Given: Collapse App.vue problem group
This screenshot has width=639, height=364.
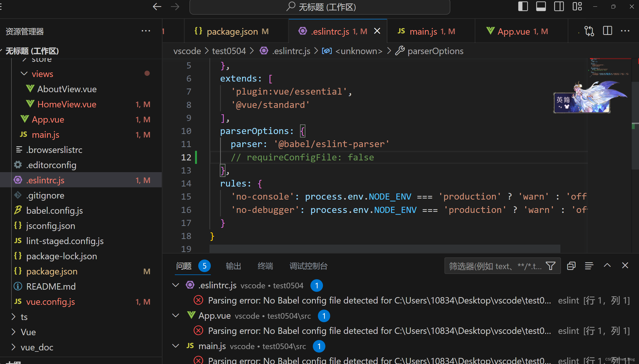Looking at the screenshot, I should click(x=176, y=316).
